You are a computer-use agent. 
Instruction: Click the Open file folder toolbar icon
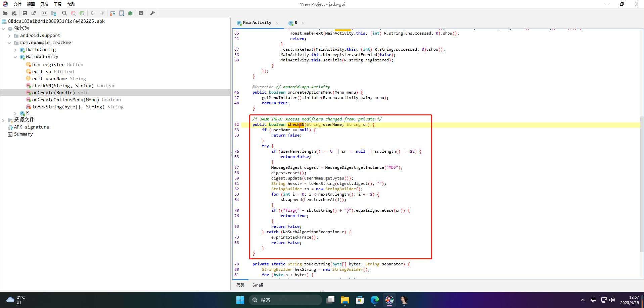coord(5,13)
